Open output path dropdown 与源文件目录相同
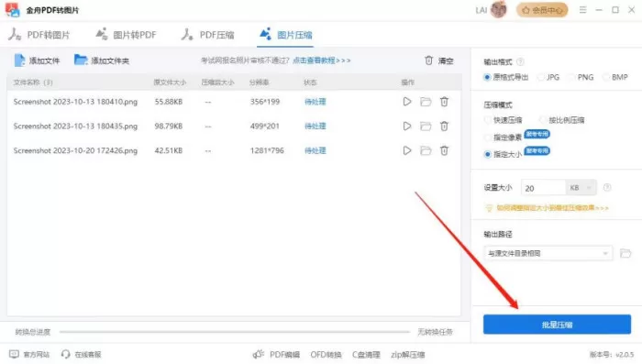The height and width of the screenshot is (364, 642). pos(548,253)
